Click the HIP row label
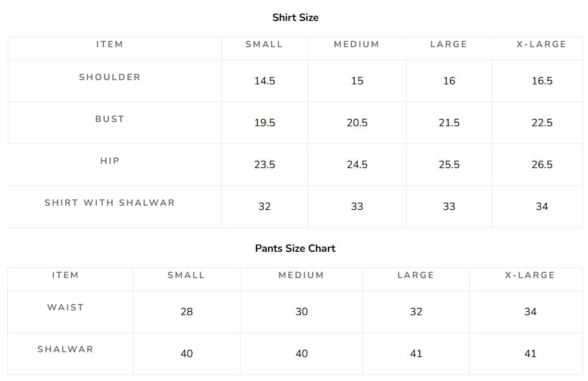Screen dimensions: 588x381 tap(109, 161)
